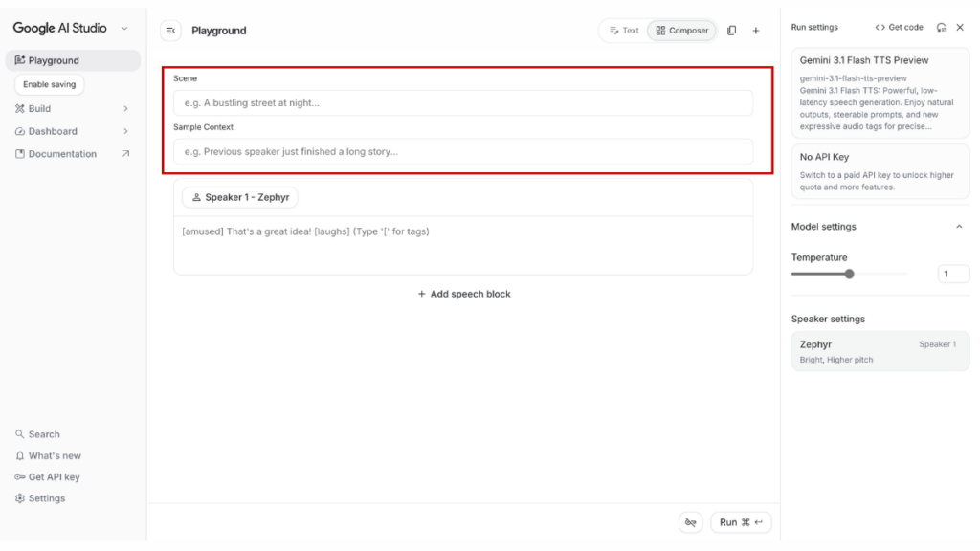
Task: Select the Playground icon in the sidebar
Action: click(x=20, y=60)
